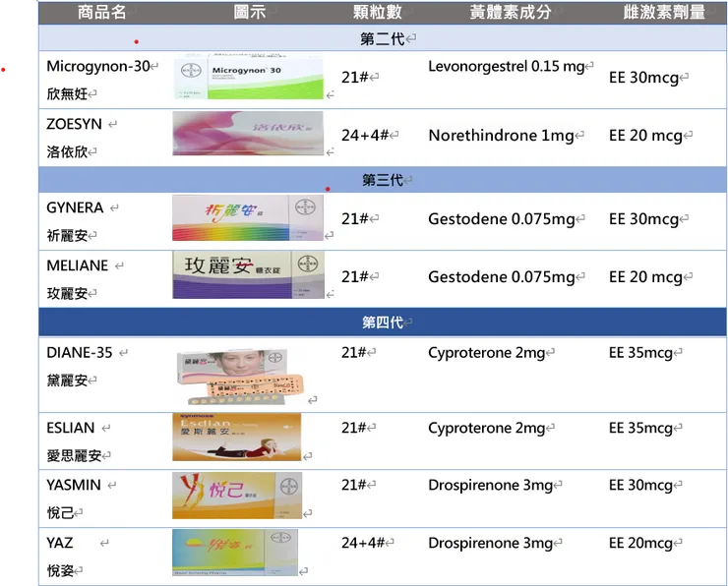Click the 欣無妊 Chinese name
728x586 pixels.
pyautogui.click(x=67, y=94)
